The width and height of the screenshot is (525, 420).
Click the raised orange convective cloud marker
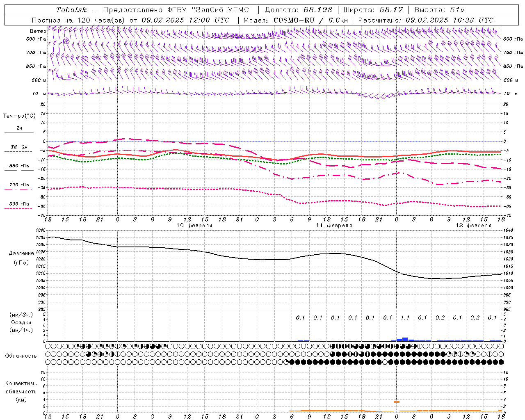(396, 402)
